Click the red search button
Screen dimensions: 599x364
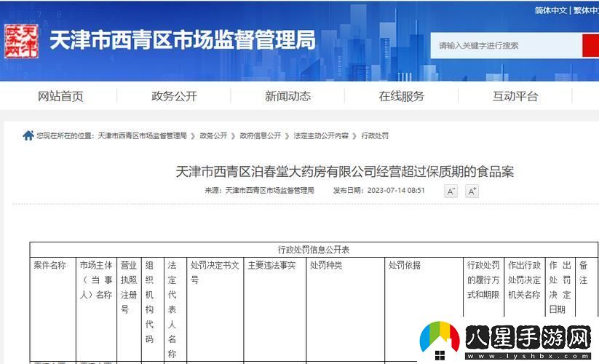[590, 45]
